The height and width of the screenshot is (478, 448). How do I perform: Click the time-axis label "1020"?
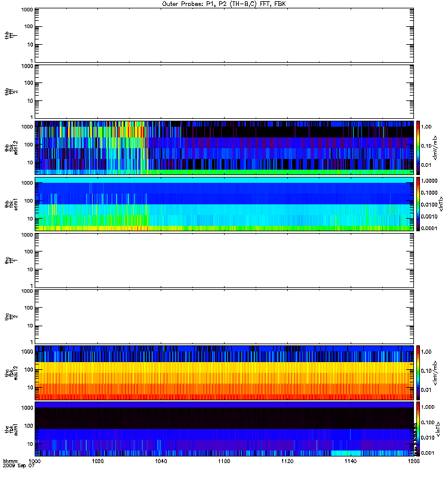pos(97,461)
